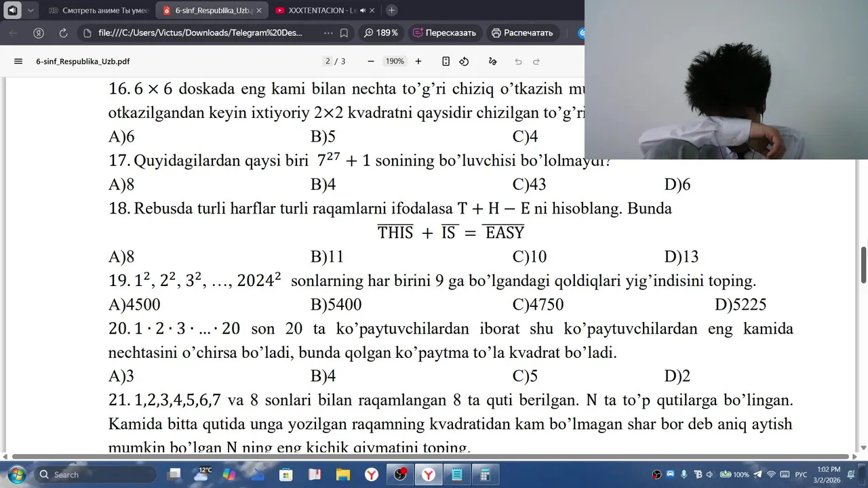Click the THIS + IS = EASY equation
This screenshot has height=488, width=868.
click(x=451, y=232)
